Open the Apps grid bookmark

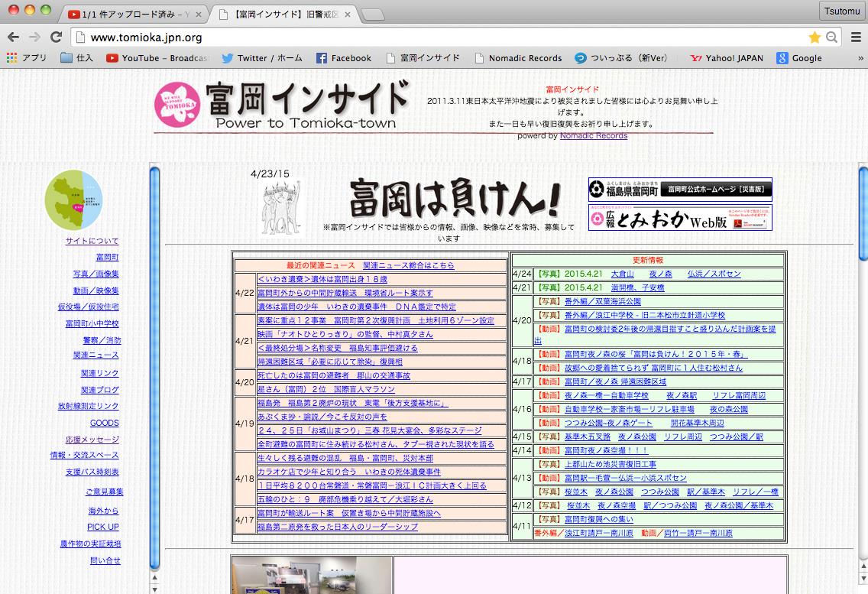point(26,57)
